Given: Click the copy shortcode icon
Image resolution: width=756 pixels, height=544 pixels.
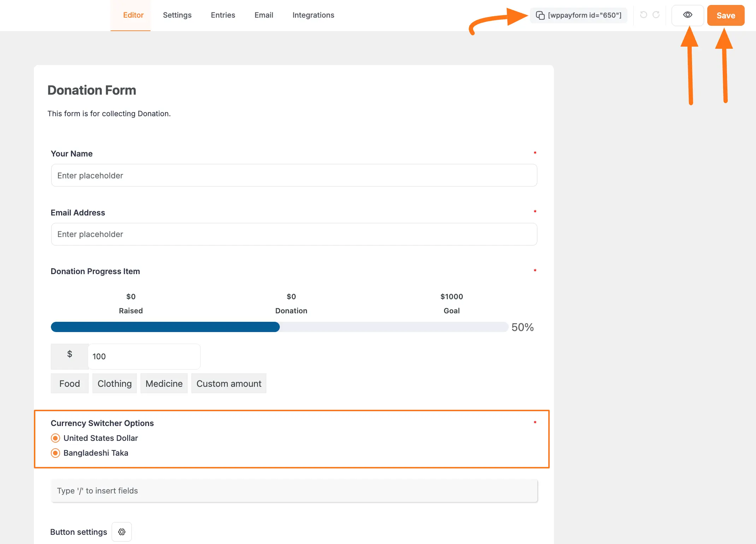Looking at the screenshot, I should [x=540, y=15].
